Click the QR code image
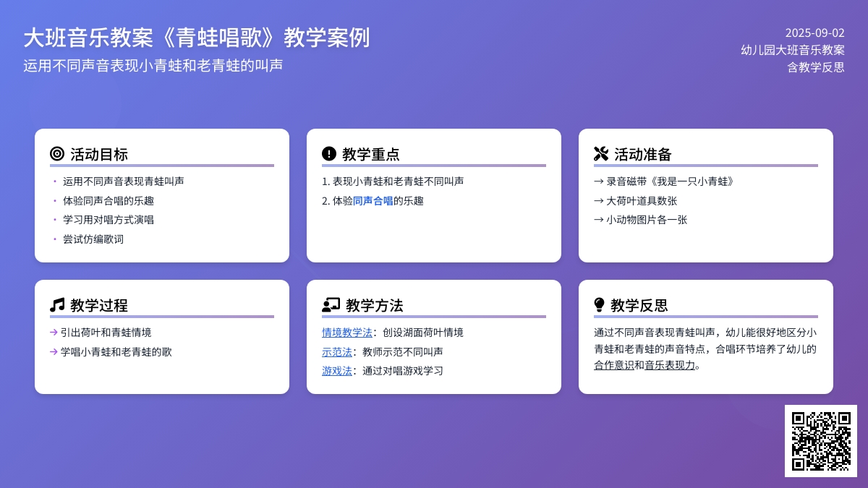 click(821, 441)
